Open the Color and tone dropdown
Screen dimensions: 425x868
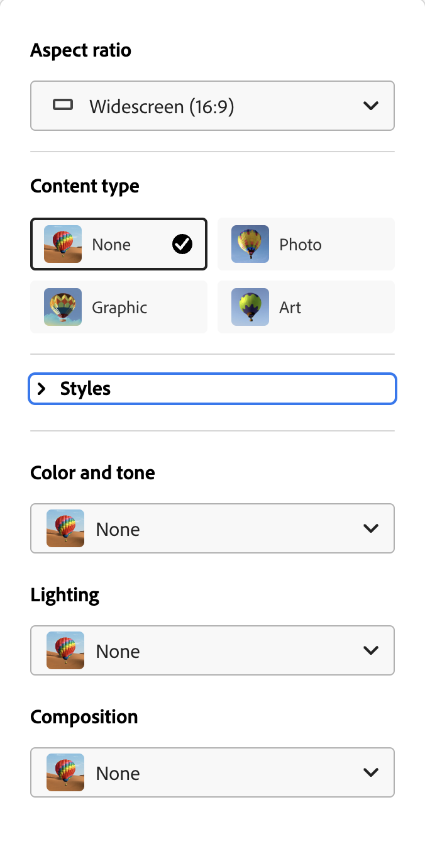click(x=213, y=528)
